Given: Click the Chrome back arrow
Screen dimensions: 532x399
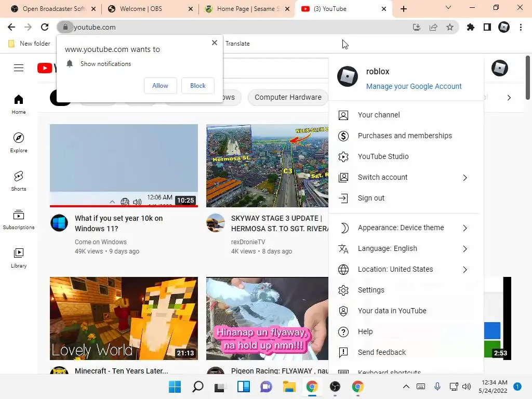Looking at the screenshot, I should coord(11,27).
